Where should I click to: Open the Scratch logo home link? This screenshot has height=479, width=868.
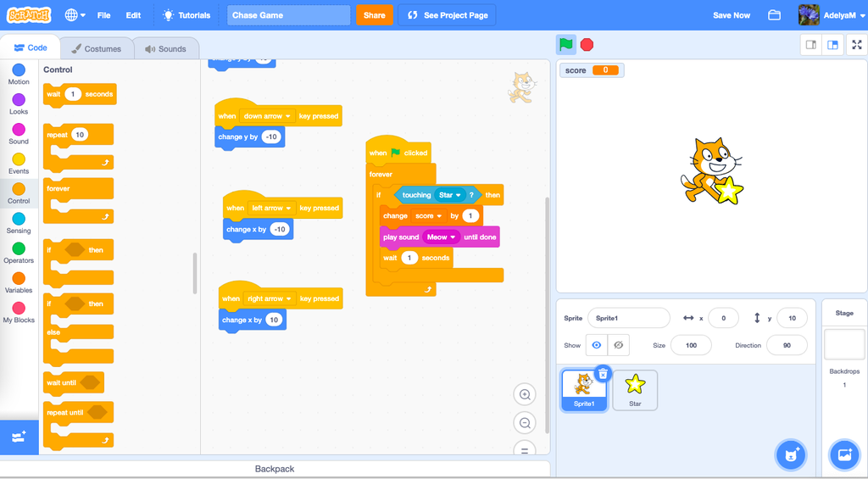(29, 15)
